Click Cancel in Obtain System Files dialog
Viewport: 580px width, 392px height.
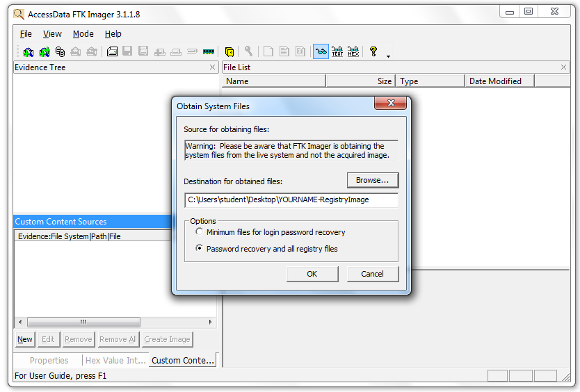point(373,274)
